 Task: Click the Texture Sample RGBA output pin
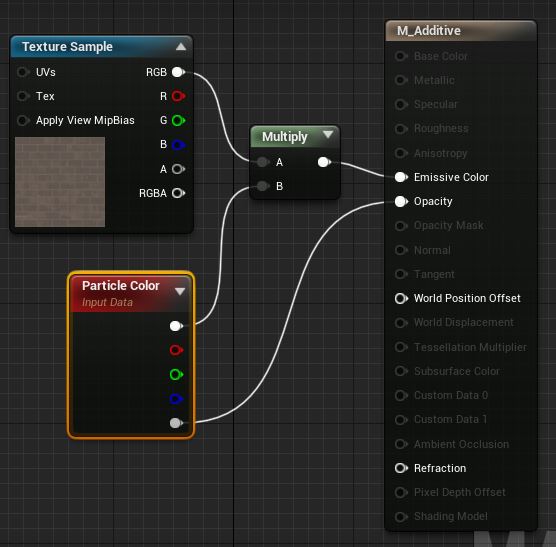[x=178, y=193]
